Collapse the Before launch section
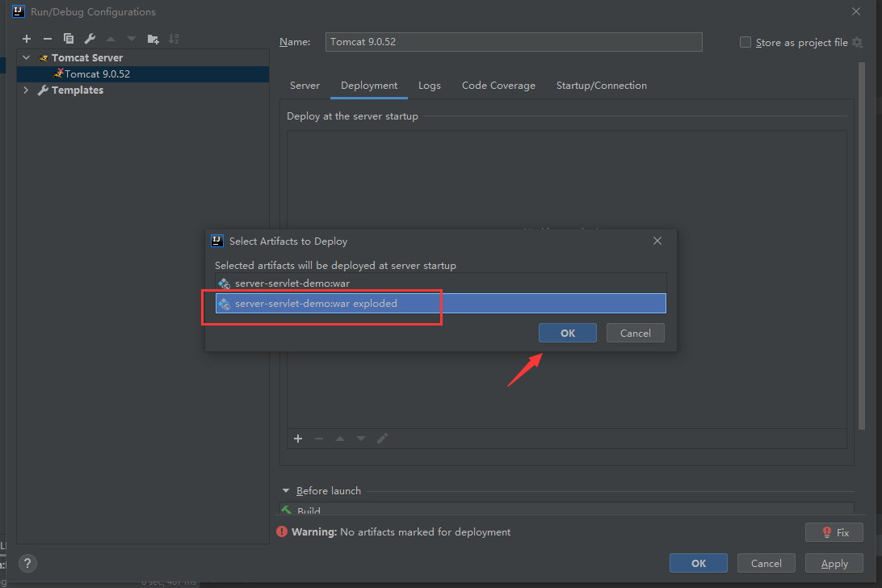The height and width of the screenshot is (588, 882). [x=286, y=490]
